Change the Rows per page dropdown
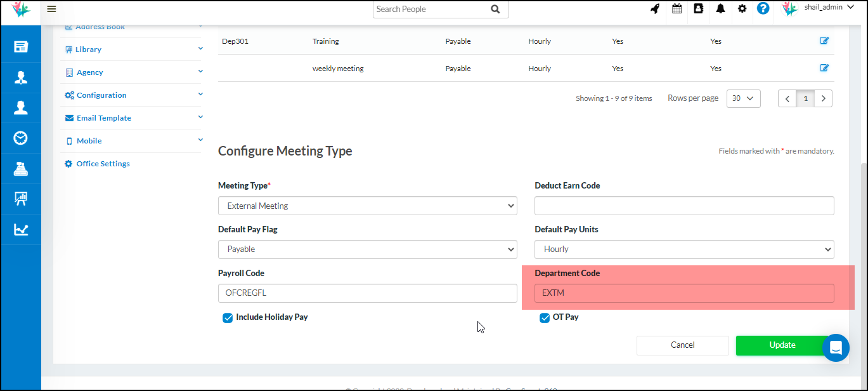Viewport: 868px width, 391px height. 743,98
